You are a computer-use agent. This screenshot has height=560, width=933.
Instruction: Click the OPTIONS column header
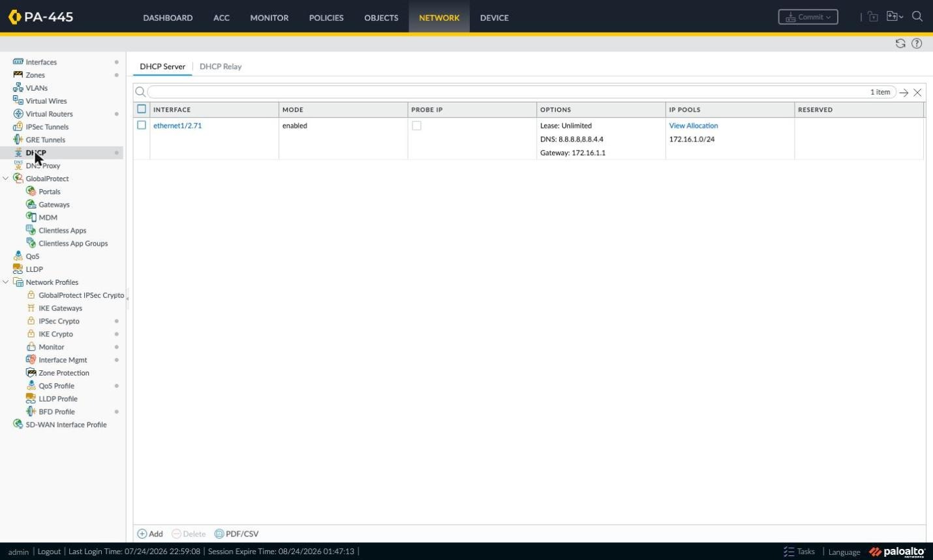pyautogui.click(x=601, y=110)
